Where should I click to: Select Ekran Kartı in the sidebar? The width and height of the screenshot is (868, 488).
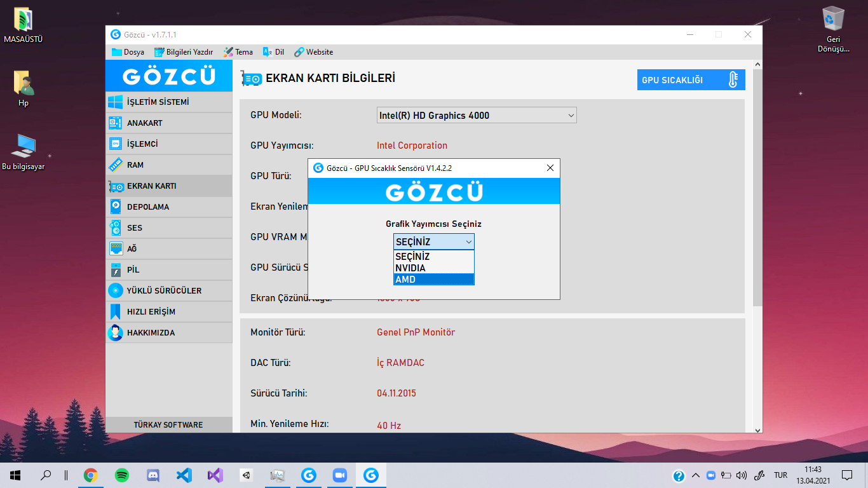(x=169, y=186)
